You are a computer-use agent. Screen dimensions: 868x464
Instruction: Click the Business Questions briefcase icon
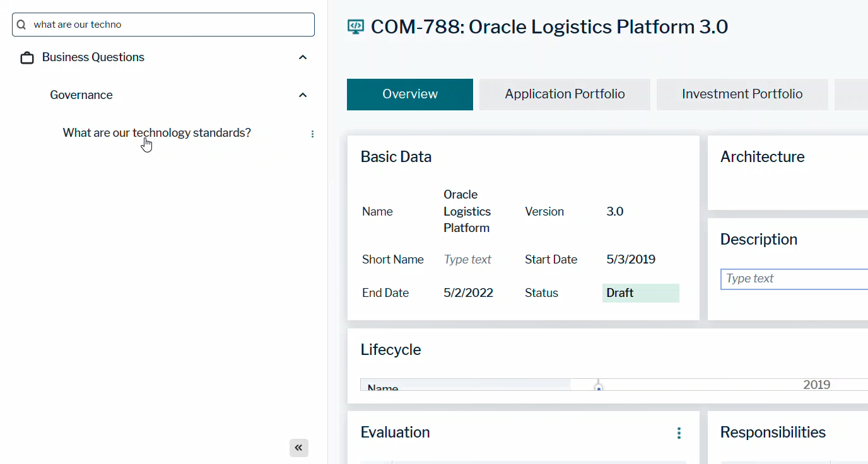(x=27, y=58)
